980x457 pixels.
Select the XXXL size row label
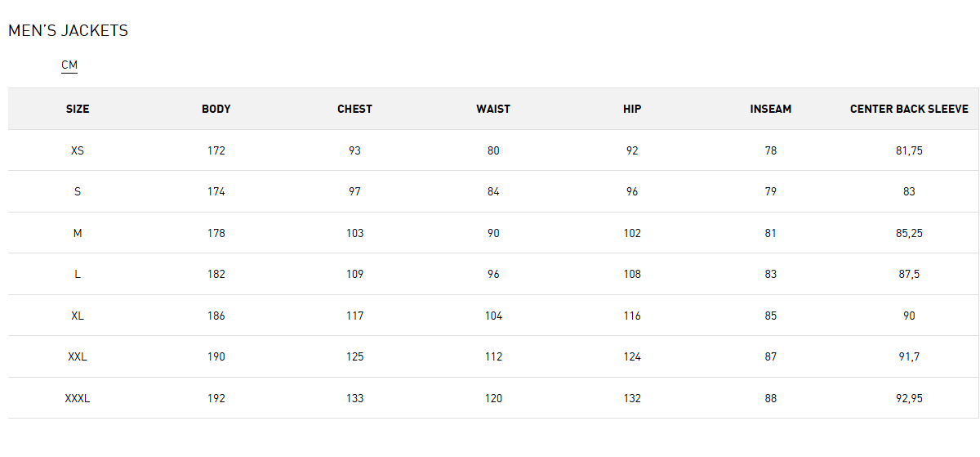78,398
